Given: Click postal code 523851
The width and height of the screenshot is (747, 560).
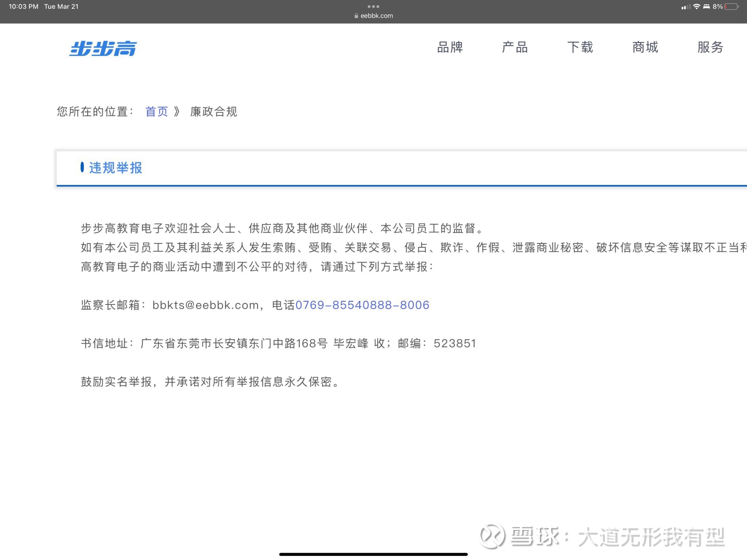Looking at the screenshot, I should (x=455, y=343).
